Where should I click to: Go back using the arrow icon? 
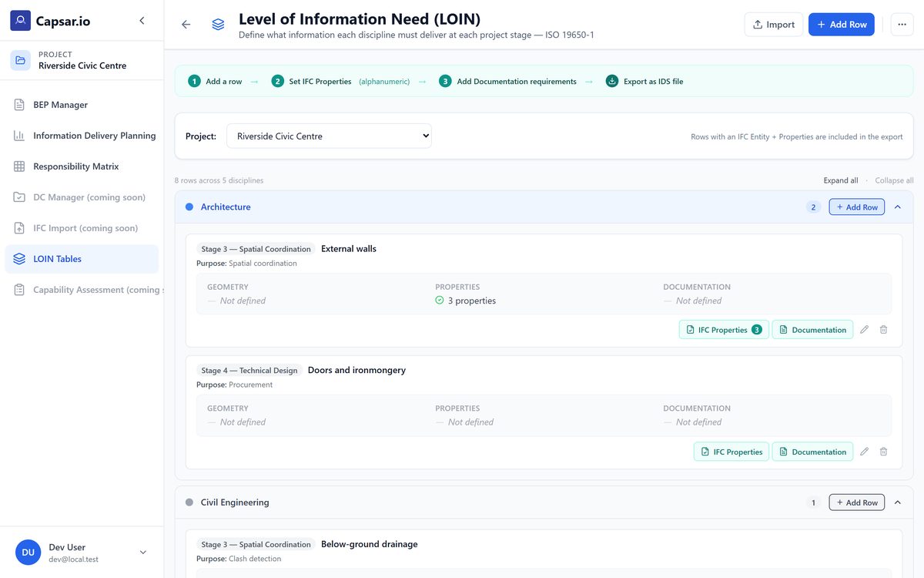[x=186, y=25]
